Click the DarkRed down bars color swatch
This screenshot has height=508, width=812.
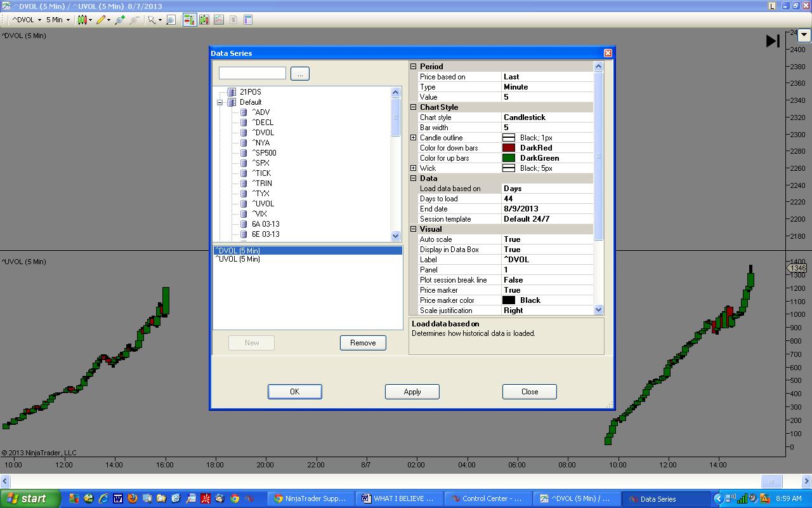point(509,148)
